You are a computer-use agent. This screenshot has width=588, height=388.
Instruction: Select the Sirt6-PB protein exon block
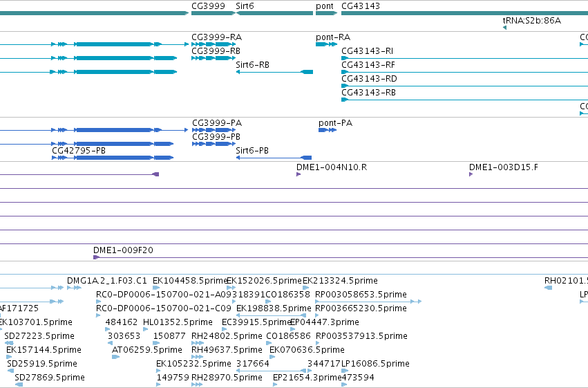point(306,158)
